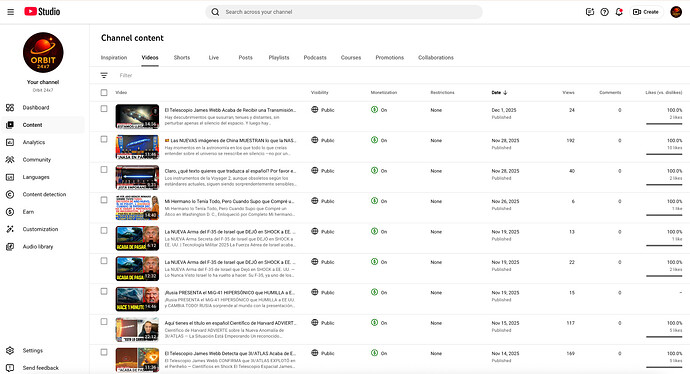Click the Content detection icon
This screenshot has width=690, height=374.
10,194
